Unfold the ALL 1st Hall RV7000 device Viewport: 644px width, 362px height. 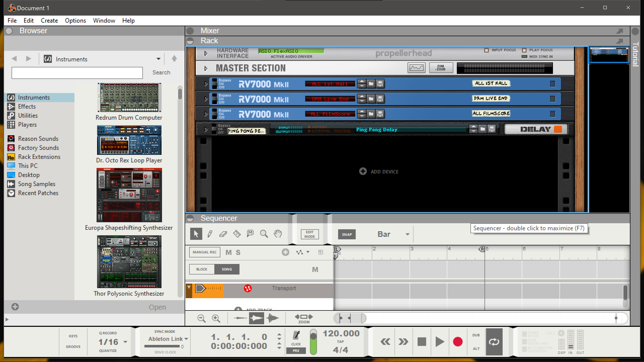tap(206, 84)
